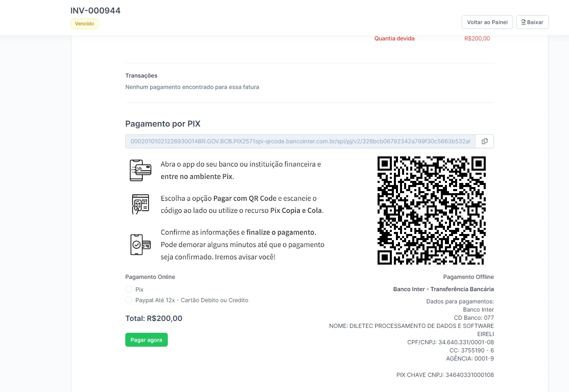Click the CC: 3755190 - 6 line

tap(472, 350)
